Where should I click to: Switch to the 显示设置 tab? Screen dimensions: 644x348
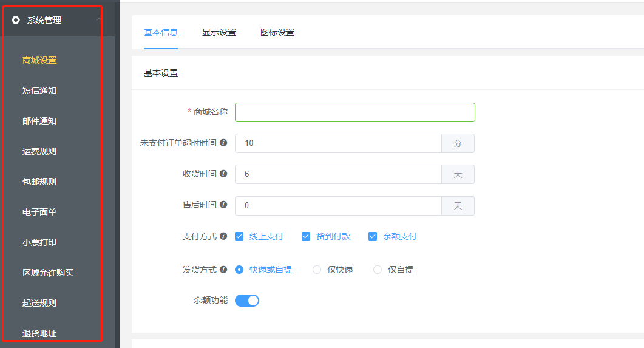219,32
